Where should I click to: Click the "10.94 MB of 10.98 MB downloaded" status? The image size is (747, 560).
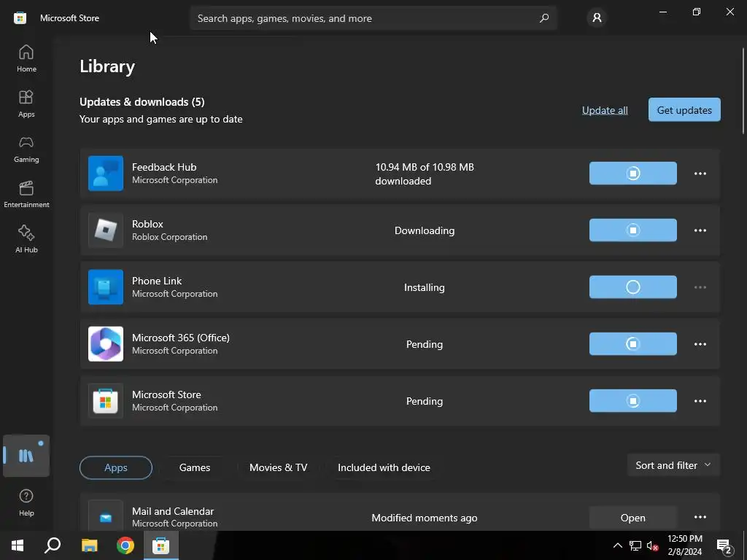click(424, 174)
